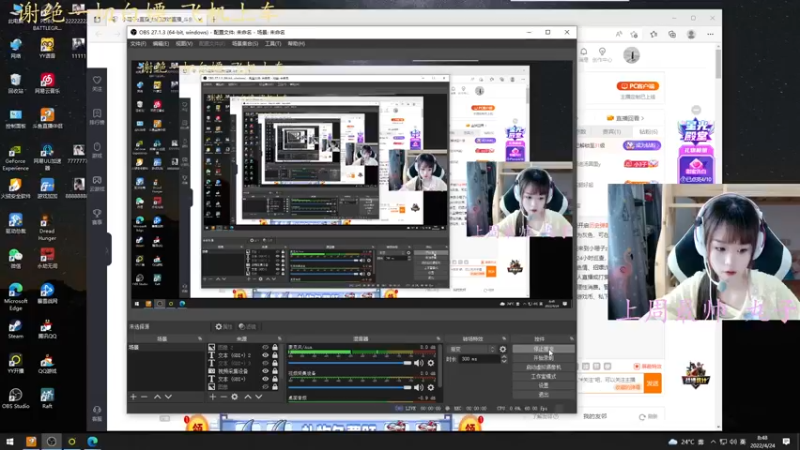
Task: Toggle visibility of 视频采集设备 source
Action: pos(265,371)
